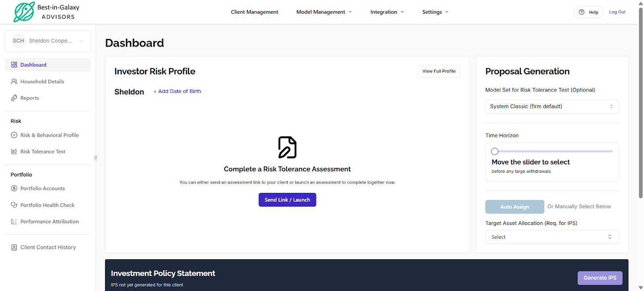Open the Integration dropdown menu
This screenshot has height=291, width=644.
point(387,12)
